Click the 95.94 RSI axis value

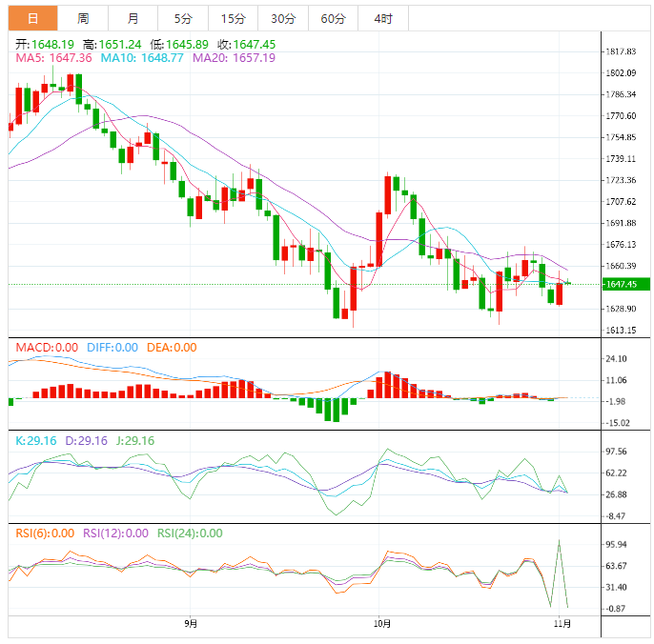616,544
